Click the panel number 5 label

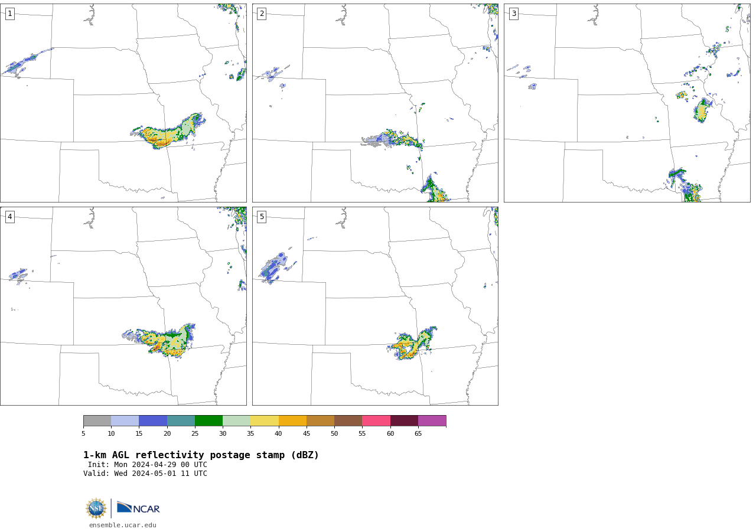coord(261,217)
